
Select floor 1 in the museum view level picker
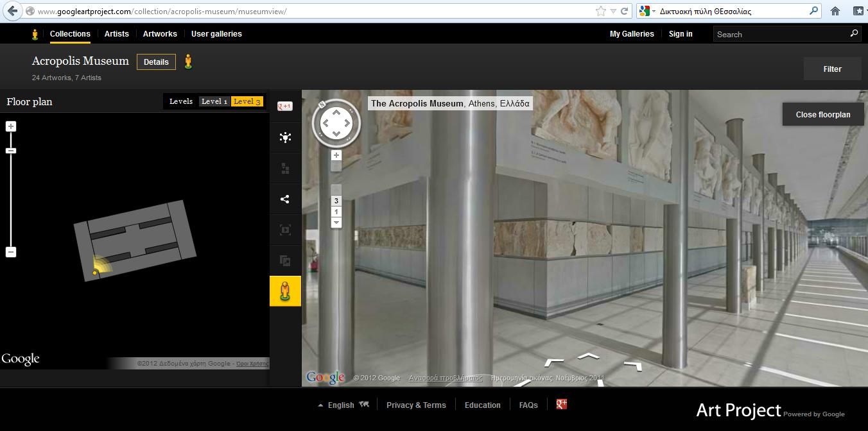(x=336, y=212)
